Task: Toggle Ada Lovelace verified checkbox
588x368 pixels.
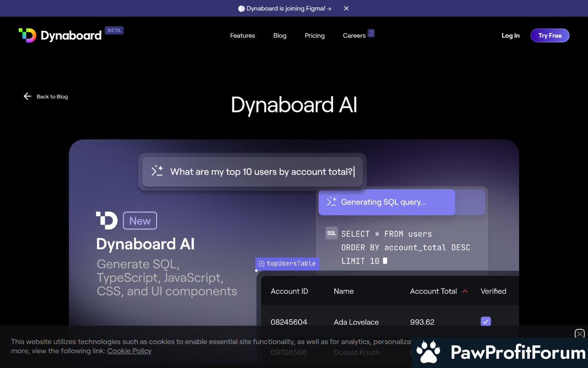Action: point(486,322)
